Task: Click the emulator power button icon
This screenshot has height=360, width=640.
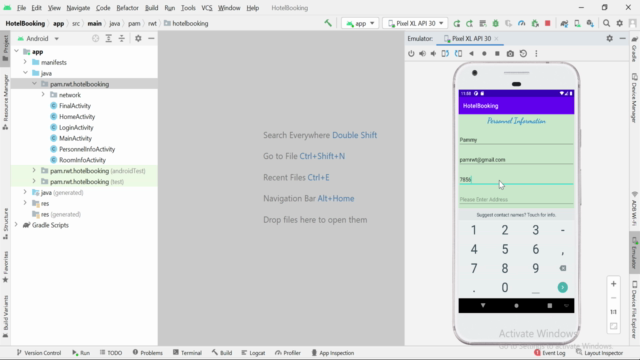Action: click(411, 53)
